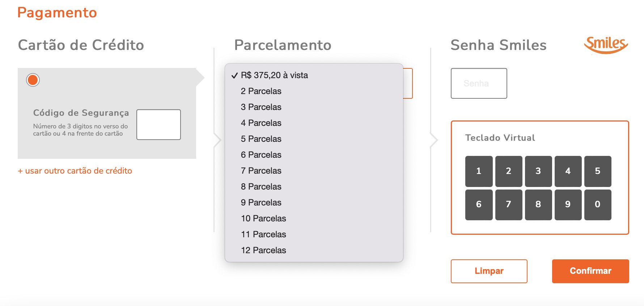Screen dimensions: 644x306
Task: Tap virtual keypad digit 9
Action: coord(568,205)
